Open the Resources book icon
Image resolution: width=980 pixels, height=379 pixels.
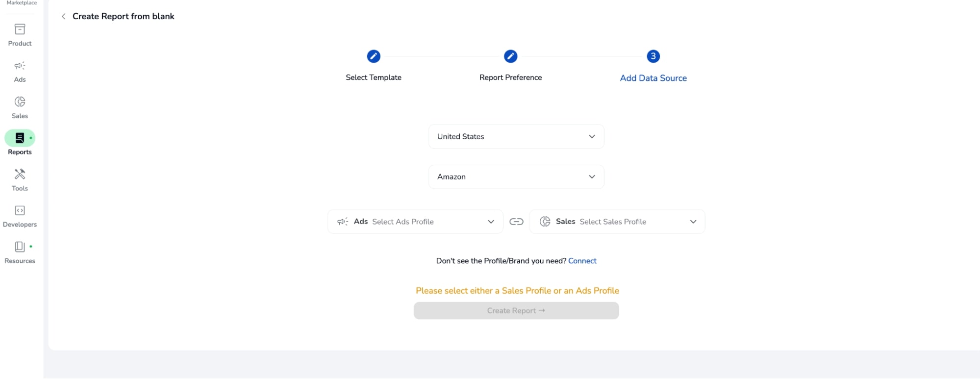(x=20, y=247)
